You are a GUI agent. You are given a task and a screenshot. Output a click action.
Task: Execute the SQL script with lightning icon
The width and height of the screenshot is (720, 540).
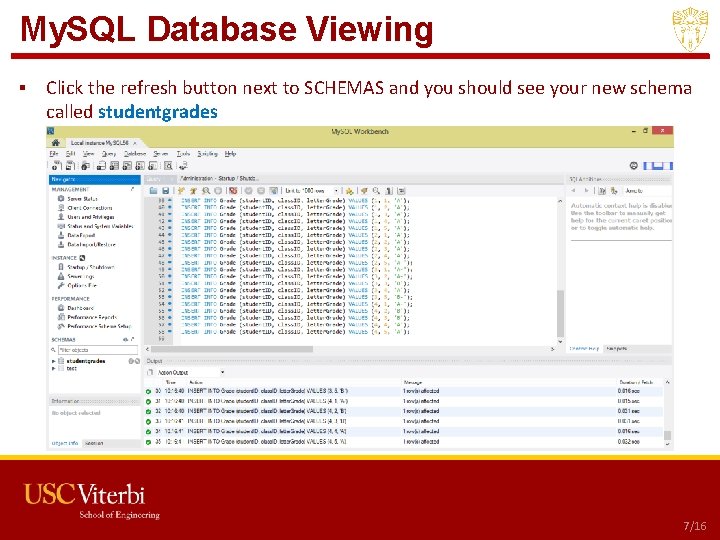(181, 191)
